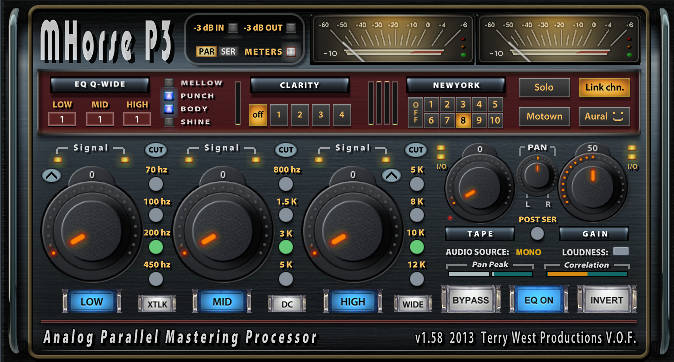Click the HIGH Q value field
Viewport: 674px width, 362px height.
click(x=137, y=119)
